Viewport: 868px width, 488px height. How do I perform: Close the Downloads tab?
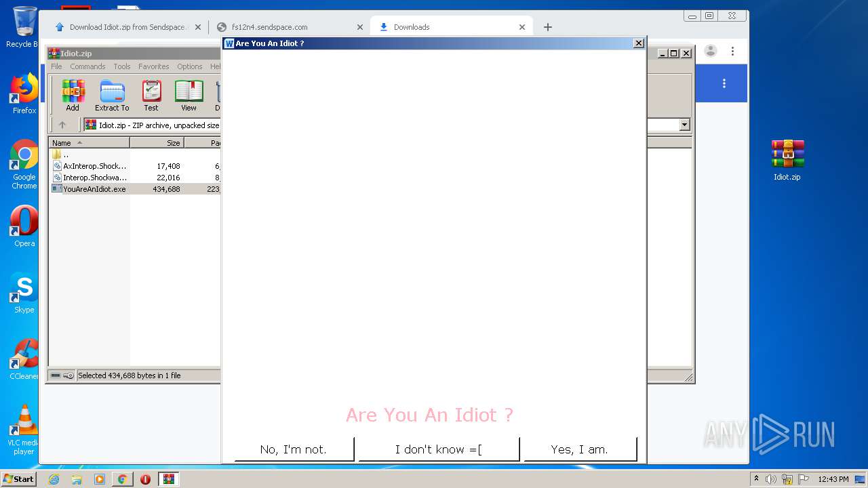coord(522,27)
